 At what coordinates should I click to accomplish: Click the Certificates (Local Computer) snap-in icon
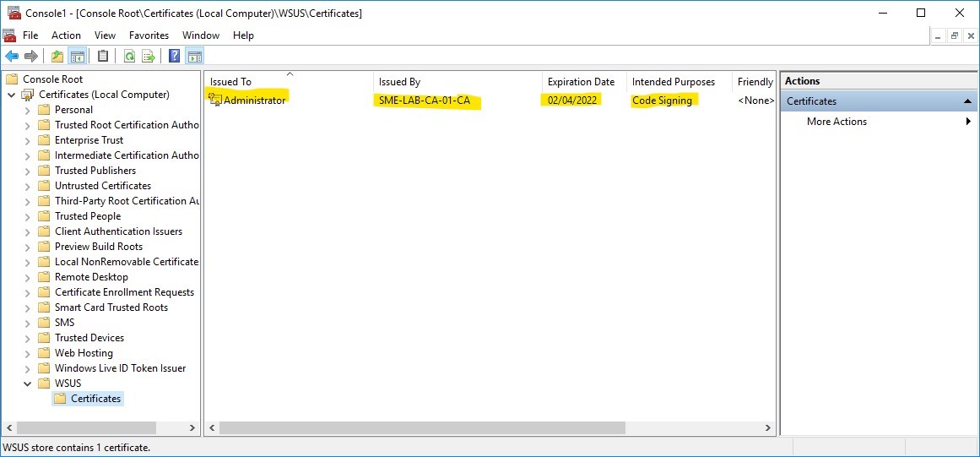point(28,95)
